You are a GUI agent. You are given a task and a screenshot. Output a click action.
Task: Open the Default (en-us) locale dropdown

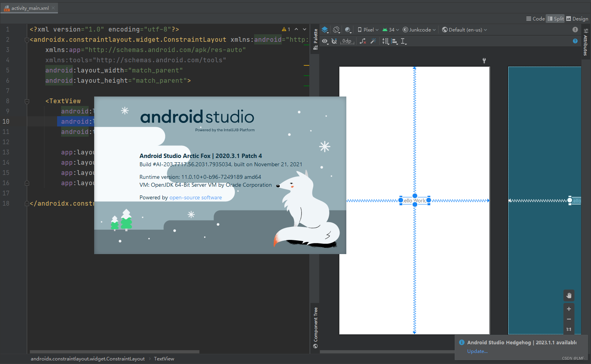tap(465, 30)
